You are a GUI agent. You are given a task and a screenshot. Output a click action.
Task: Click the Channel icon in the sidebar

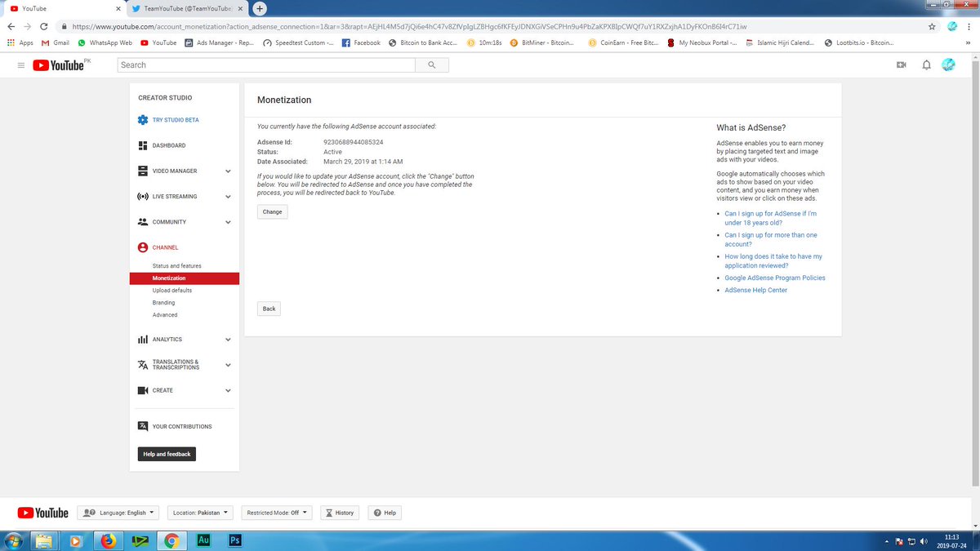tap(143, 247)
